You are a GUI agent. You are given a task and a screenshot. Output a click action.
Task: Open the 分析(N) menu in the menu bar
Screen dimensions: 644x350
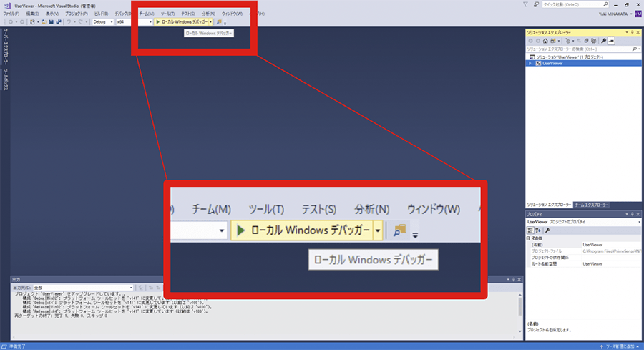(x=208, y=14)
